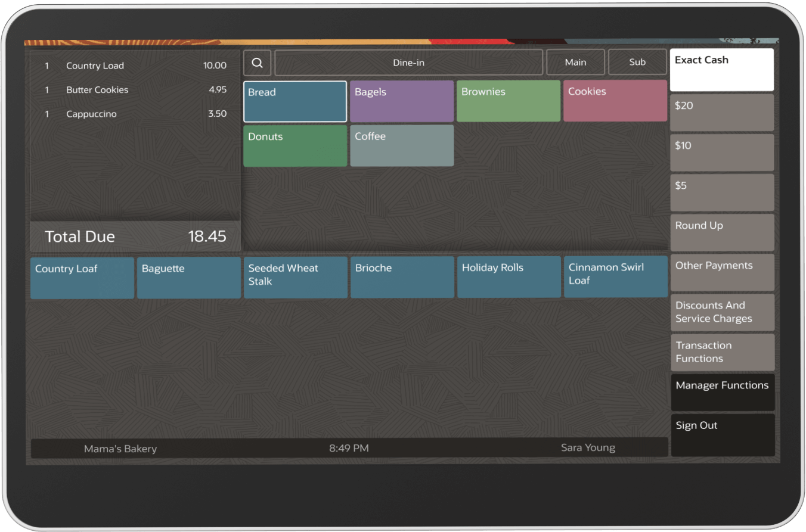Select the Donuts category

point(294,145)
